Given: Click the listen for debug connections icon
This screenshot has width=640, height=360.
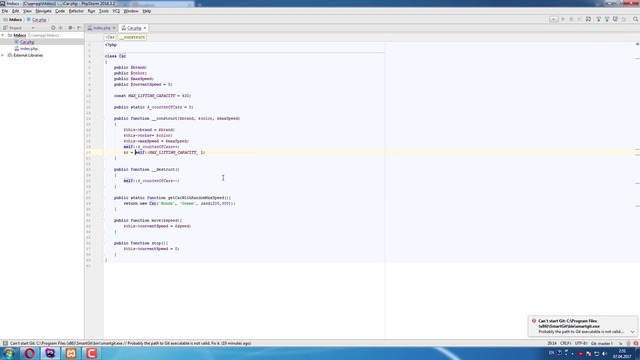Looking at the screenshot, I should point(588,19).
